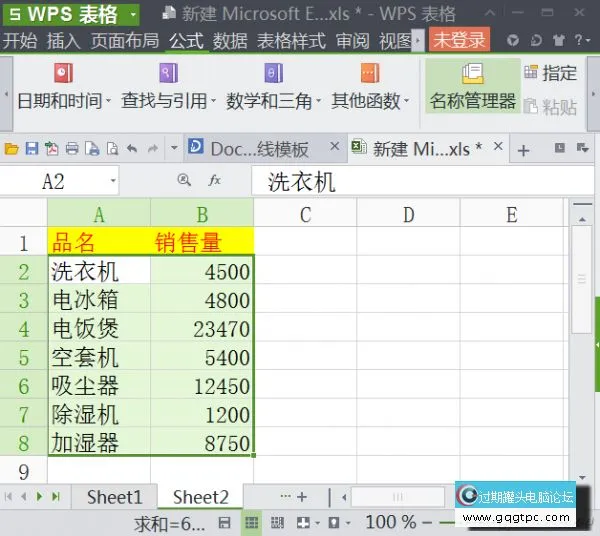Image resolution: width=600 pixels, height=536 pixels.
Task: Open the WPS 表格 application menu
Action: coord(71,15)
